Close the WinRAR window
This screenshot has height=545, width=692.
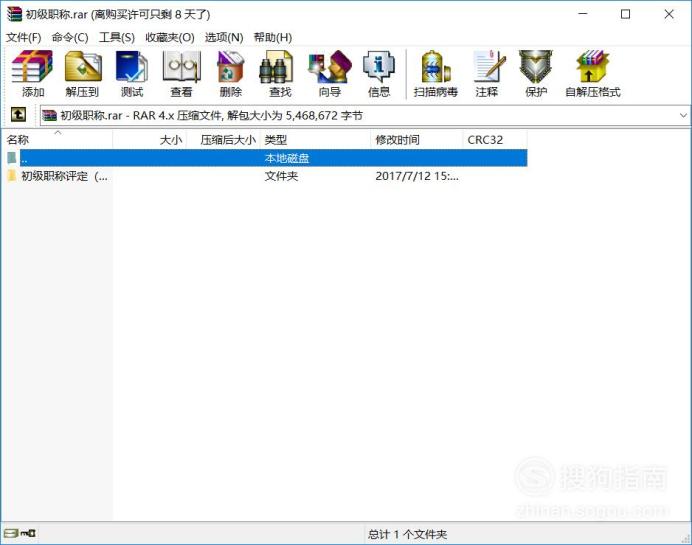(669, 14)
